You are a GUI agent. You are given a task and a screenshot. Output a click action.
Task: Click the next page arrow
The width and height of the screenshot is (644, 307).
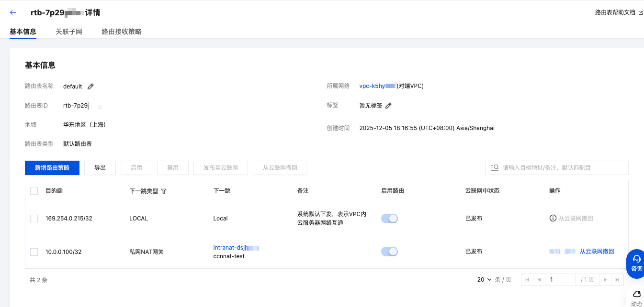[605, 280]
